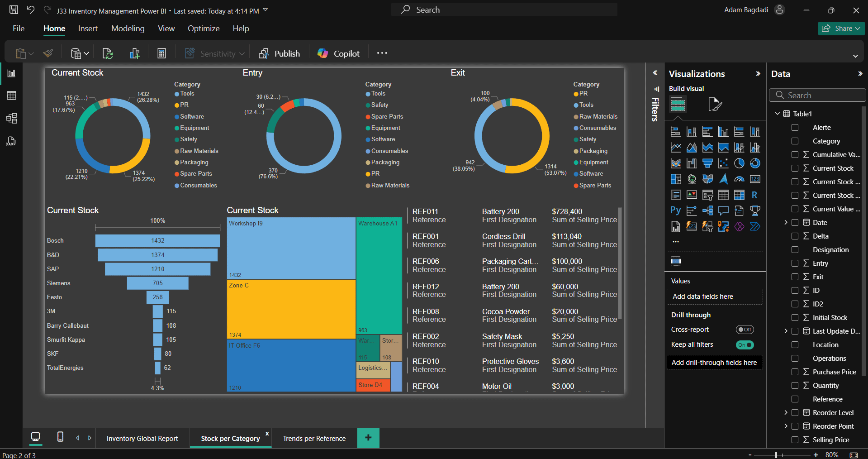Screen dimensions: 868x459
Task: Select the R script visual
Action: 754,195
